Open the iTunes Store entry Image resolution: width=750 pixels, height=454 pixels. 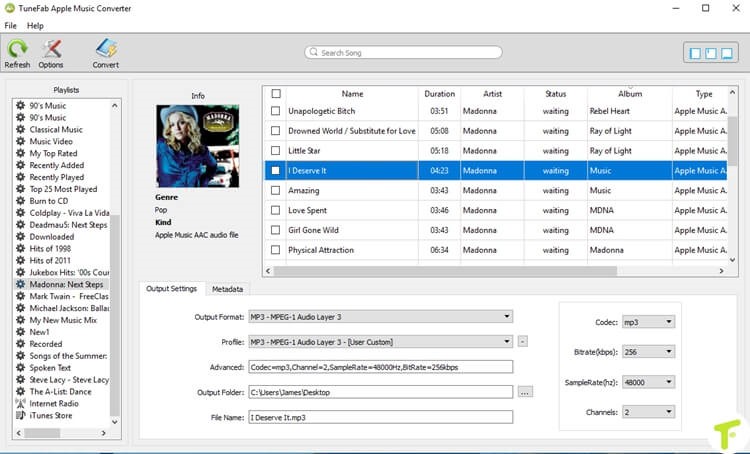(x=51, y=415)
